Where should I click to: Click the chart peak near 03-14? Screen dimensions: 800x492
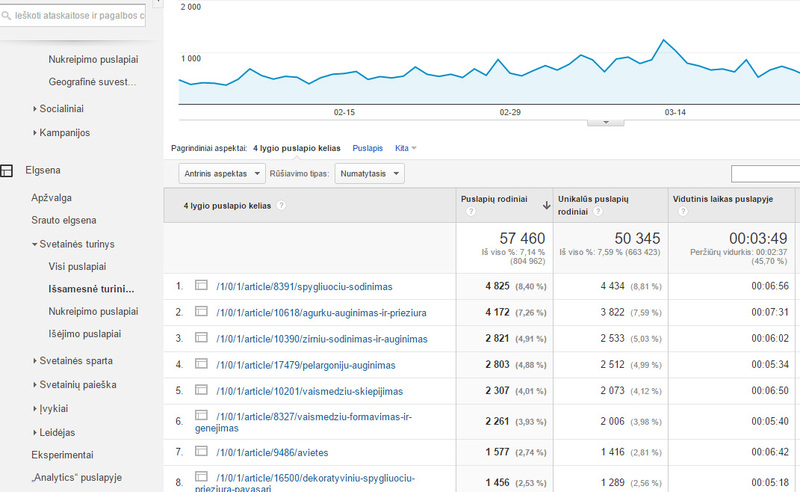point(663,40)
